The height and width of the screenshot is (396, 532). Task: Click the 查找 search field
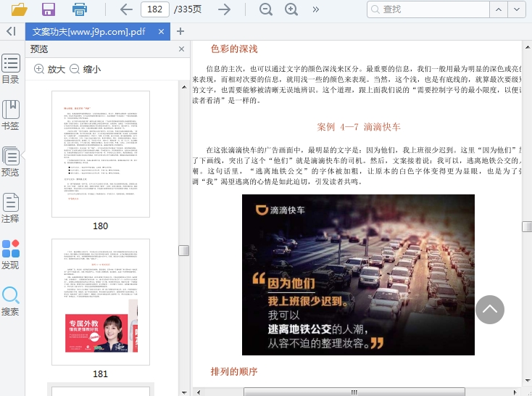click(x=428, y=9)
